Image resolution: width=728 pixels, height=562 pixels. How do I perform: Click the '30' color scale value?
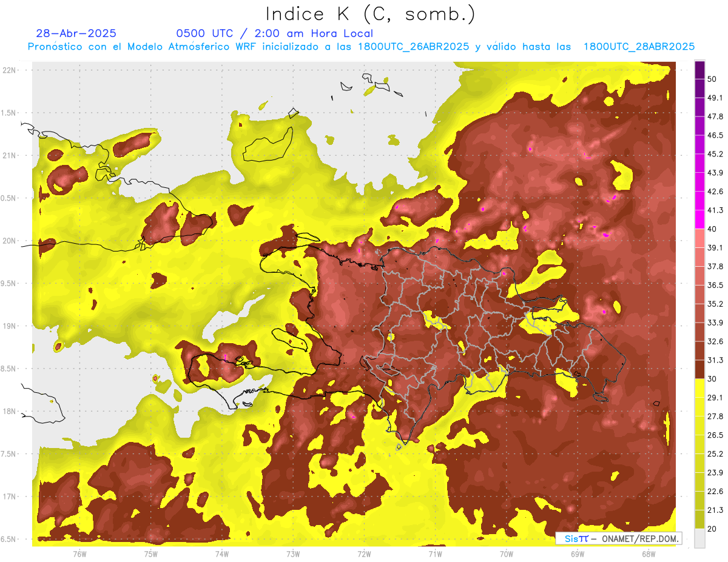coord(713,379)
